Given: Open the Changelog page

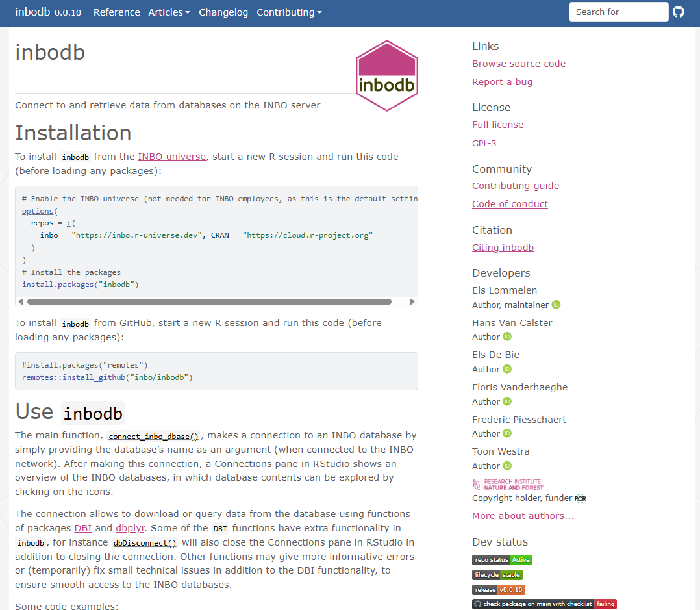Looking at the screenshot, I should 223,12.
